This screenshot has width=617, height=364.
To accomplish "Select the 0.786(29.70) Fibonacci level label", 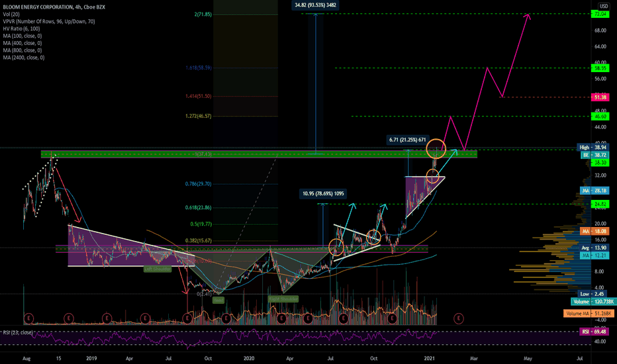I will (199, 184).
